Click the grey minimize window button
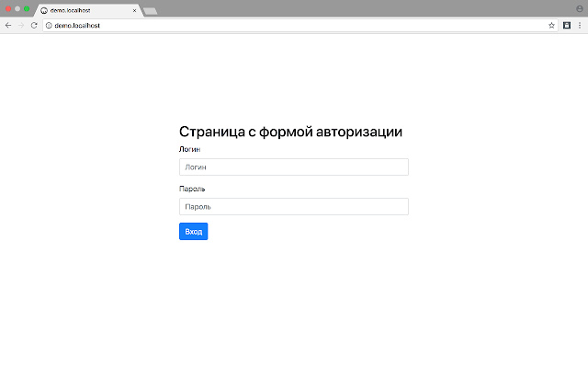Viewport: 588px width, 368px height. point(17,8)
